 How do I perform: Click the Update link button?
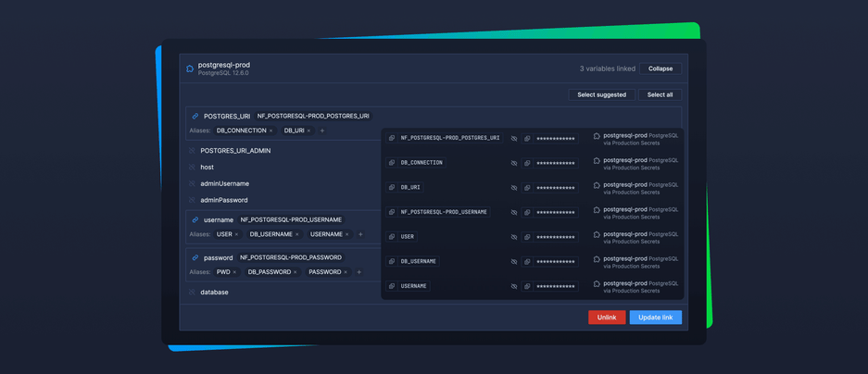tap(656, 318)
